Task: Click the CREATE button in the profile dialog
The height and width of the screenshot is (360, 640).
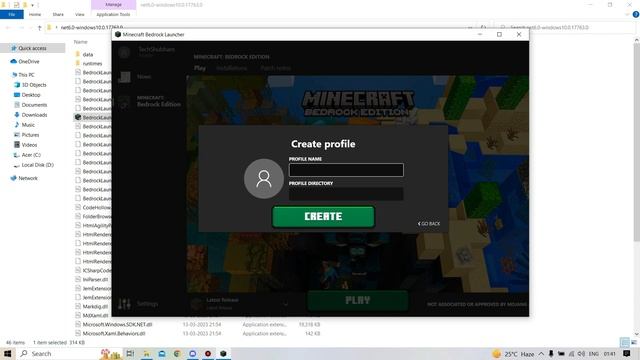Action: tap(323, 216)
